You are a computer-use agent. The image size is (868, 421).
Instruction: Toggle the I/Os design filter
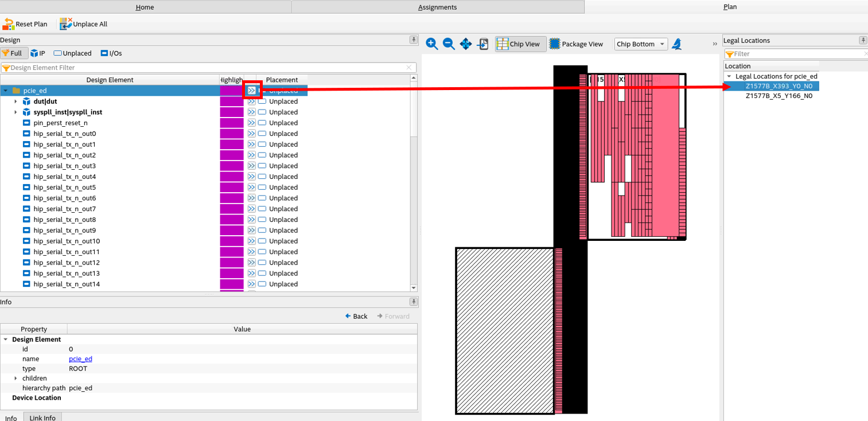[111, 53]
